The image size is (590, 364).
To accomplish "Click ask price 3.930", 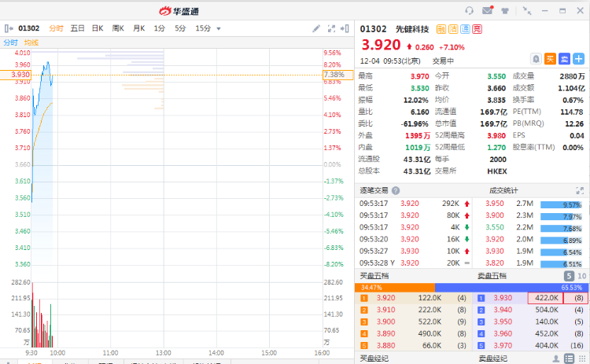I will click(x=503, y=298).
